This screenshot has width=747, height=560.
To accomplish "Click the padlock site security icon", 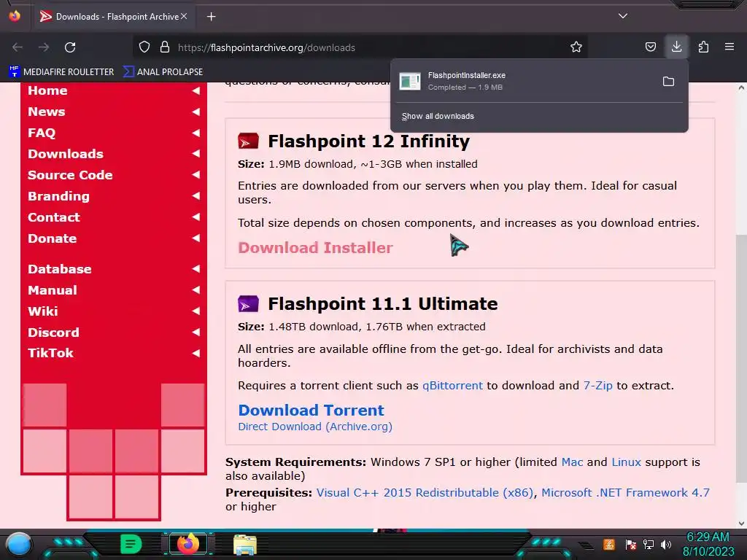I will click(x=165, y=47).
